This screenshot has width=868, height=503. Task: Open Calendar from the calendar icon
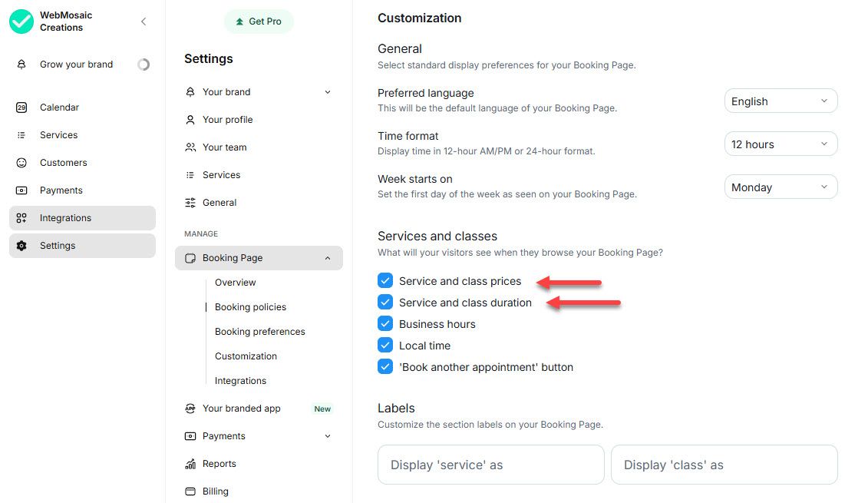click(21, 108)
